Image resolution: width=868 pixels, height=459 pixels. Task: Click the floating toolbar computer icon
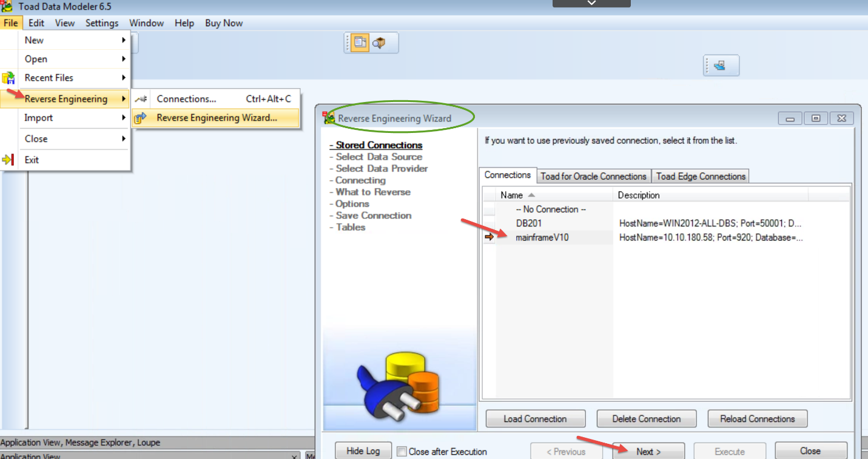point(720,66)
